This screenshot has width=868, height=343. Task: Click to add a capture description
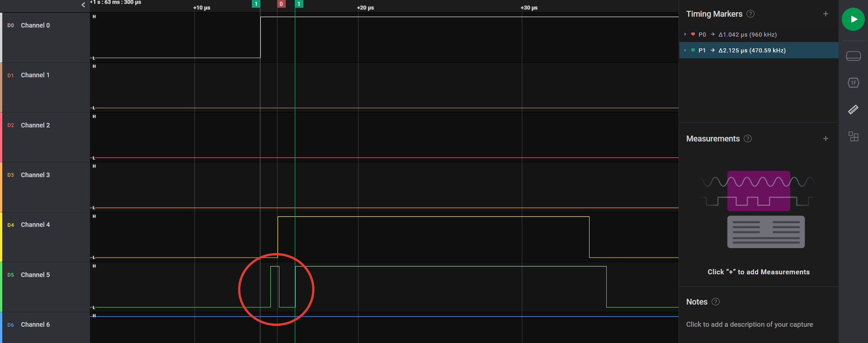[749, 324]
